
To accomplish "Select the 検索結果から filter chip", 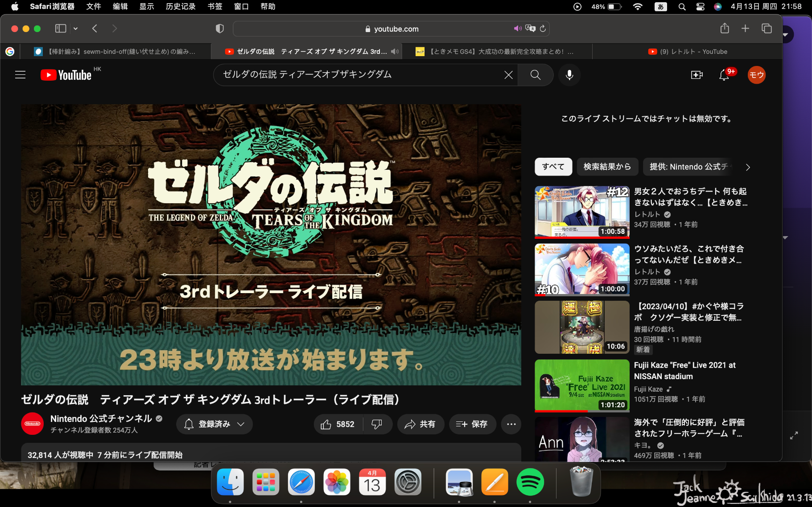I will [x=607, y=167].
